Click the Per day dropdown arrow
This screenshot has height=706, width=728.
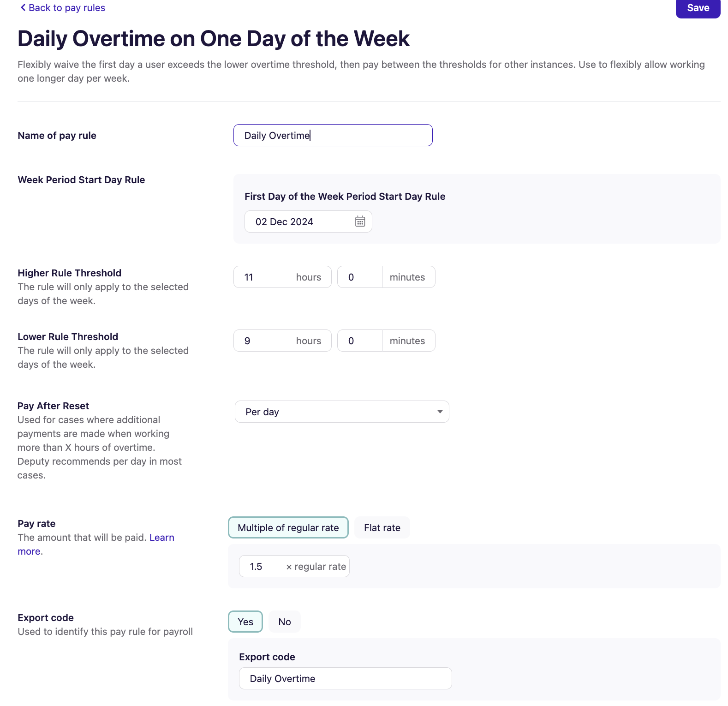coord(440,412)
